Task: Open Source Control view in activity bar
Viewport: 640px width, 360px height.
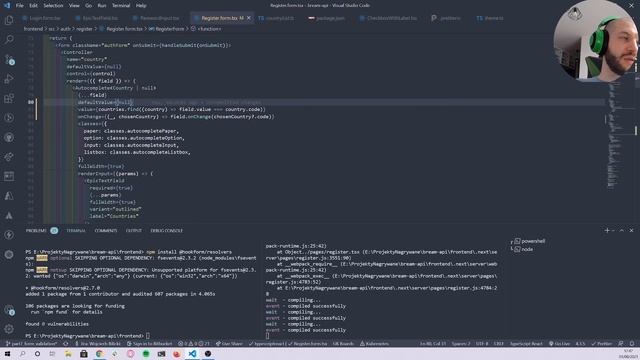Action: (9, 59)
